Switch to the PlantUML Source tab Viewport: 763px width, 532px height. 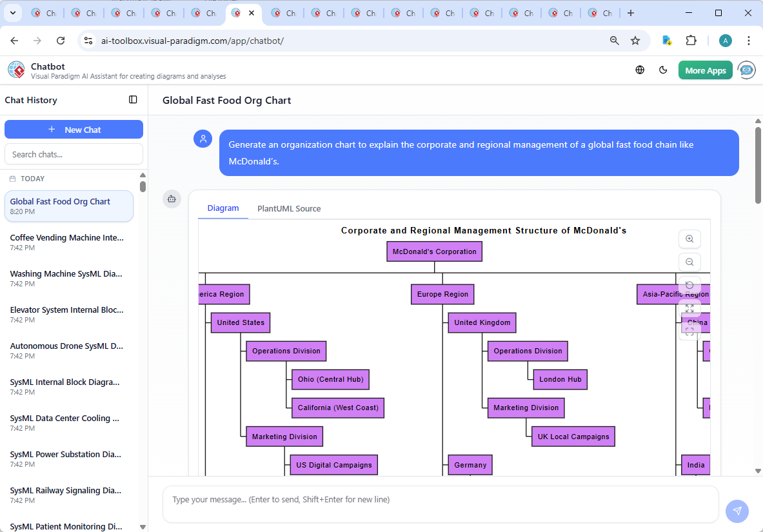click(289, 208)
